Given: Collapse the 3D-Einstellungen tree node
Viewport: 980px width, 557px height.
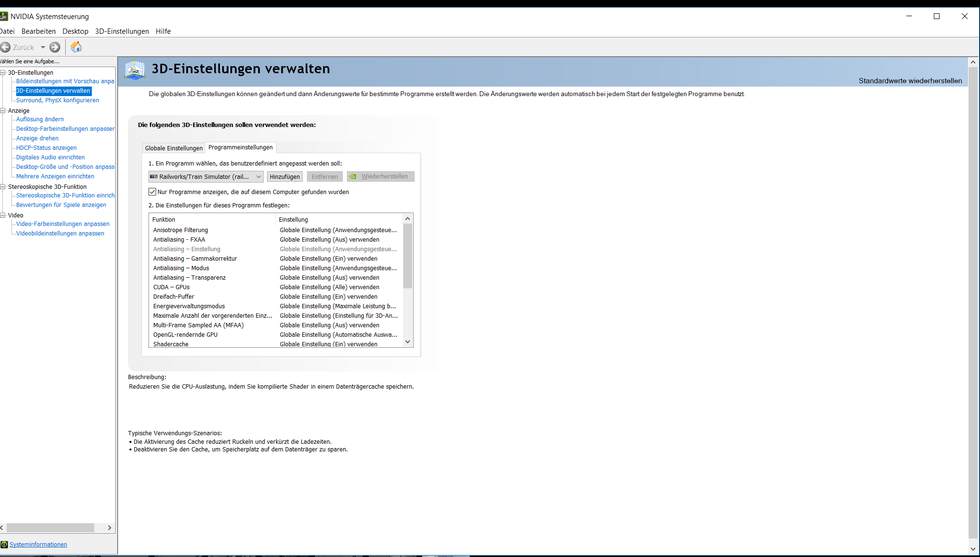Looking at the screenshot, I should [3, 72].
